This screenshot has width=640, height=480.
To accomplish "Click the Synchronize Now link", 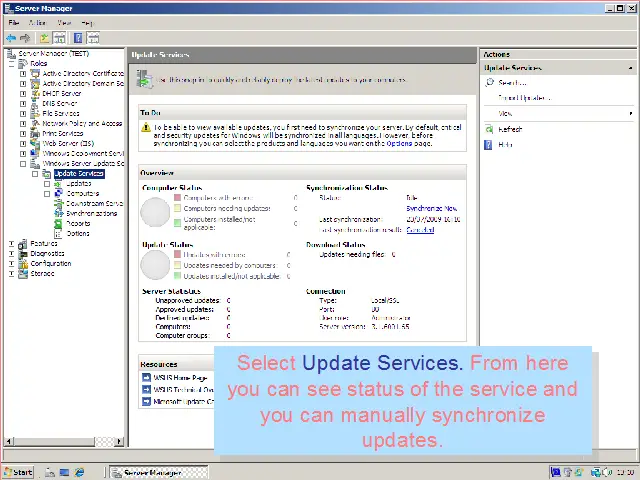I will (x=431, y=209).
